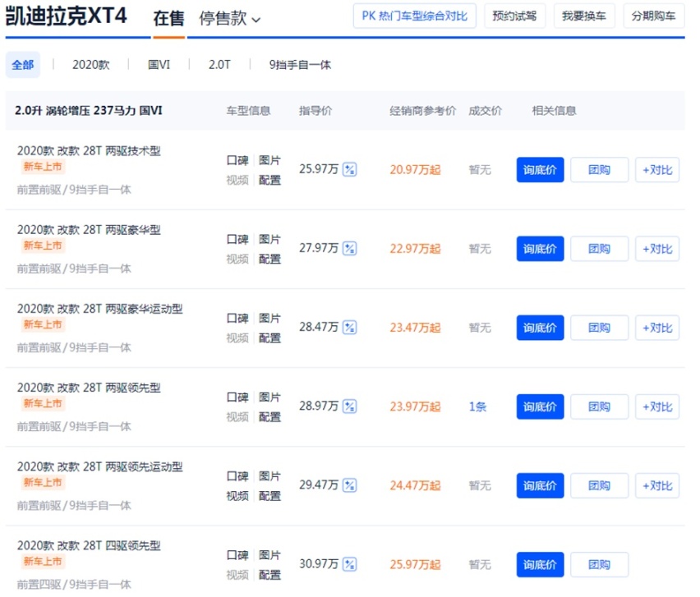Expand the 停售款 dropdown
Screen dimensions: 700x597
(x=229, y=19)
